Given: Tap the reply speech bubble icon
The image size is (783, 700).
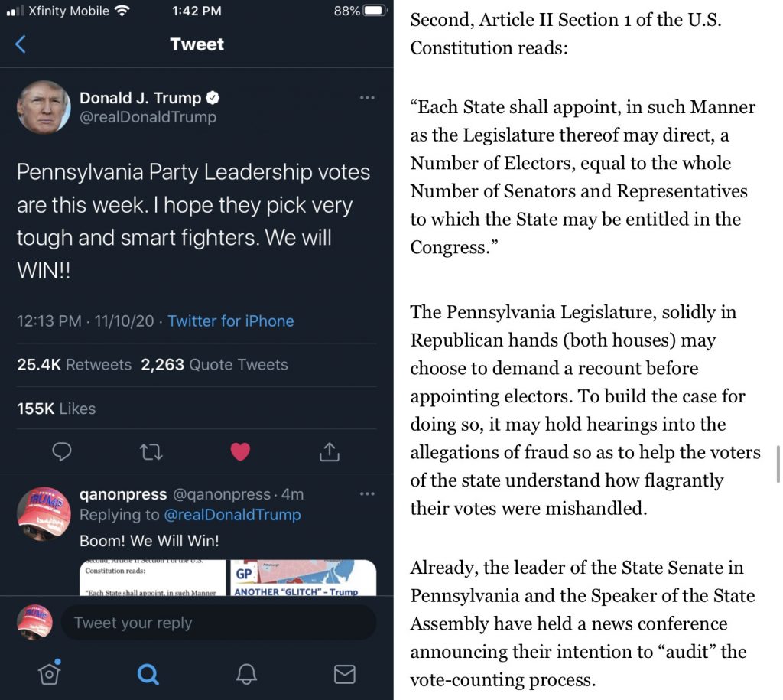Looking at the screenshot, I should click(61, 452).
